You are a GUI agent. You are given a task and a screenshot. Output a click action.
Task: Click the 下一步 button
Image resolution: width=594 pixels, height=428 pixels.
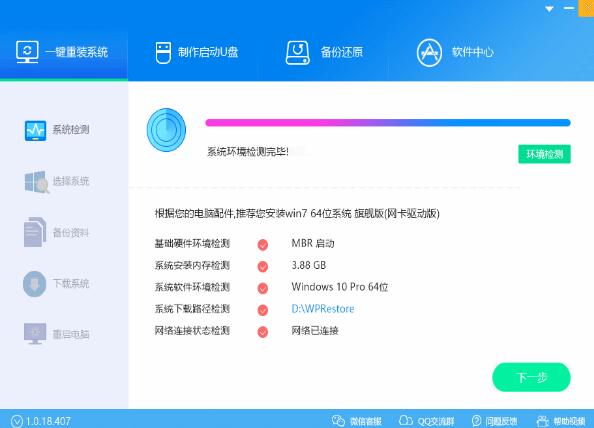click(531, 377)
